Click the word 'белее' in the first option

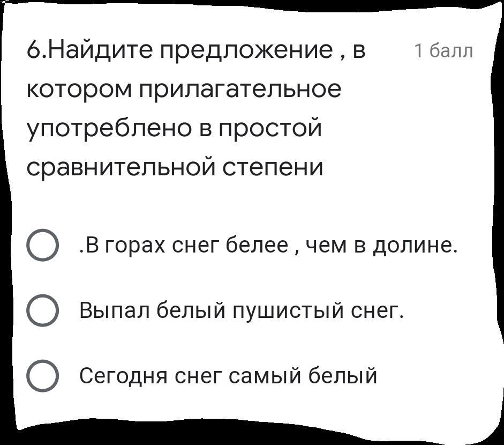(257, 245)
